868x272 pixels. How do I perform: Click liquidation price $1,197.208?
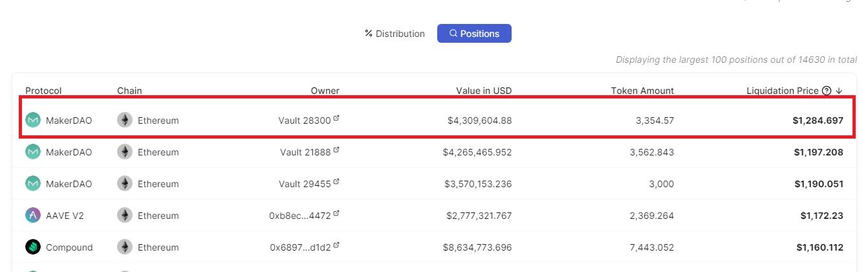click(x=818, y=152)
